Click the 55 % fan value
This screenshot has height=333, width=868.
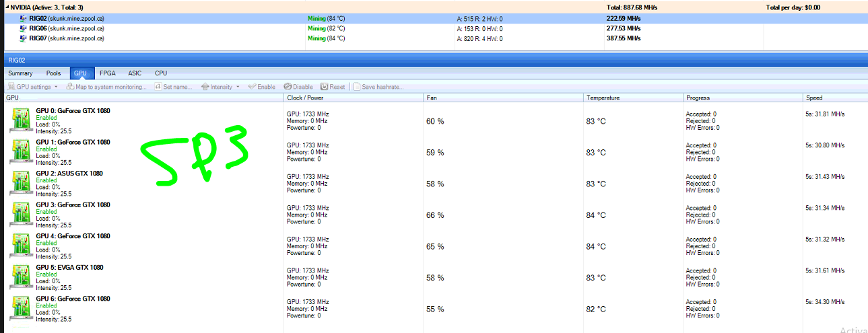(x=435, y=309)
